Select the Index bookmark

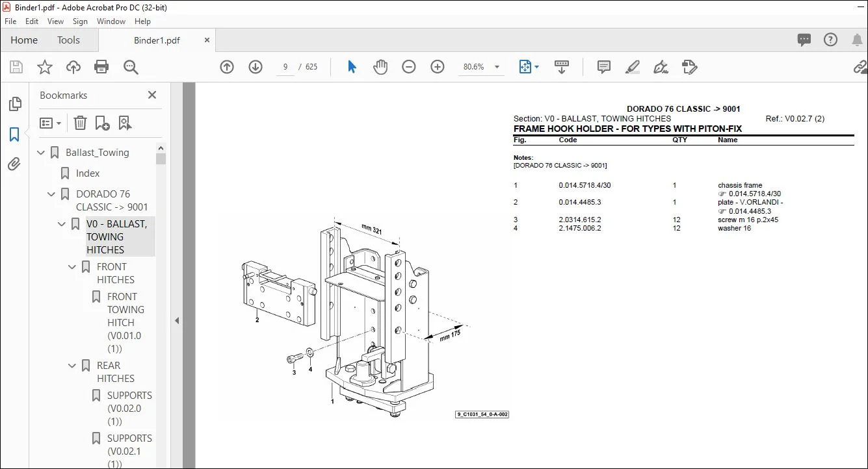pos(88,173)
